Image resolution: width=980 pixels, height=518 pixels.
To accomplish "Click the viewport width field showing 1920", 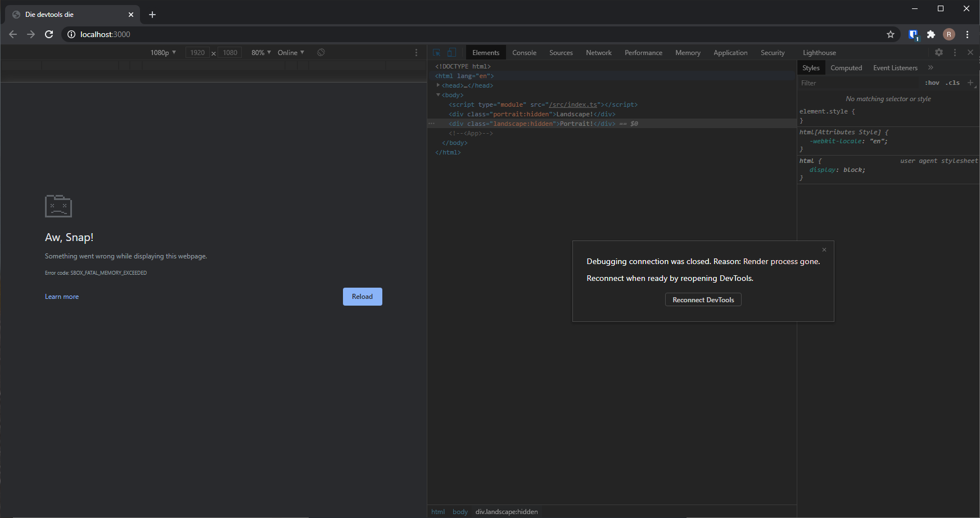I will coord(198,52).
